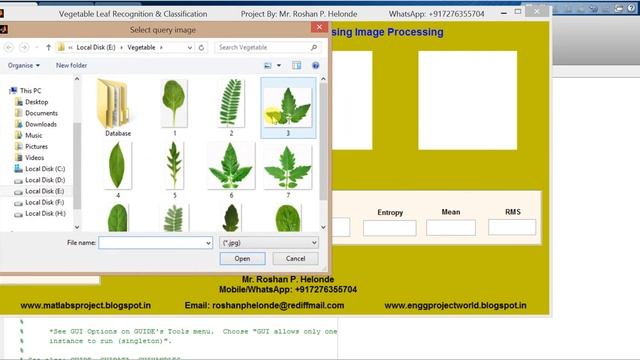Screen dimensions: 640x360
Task: Click the New folder button
Action: (x=71, y=65)
